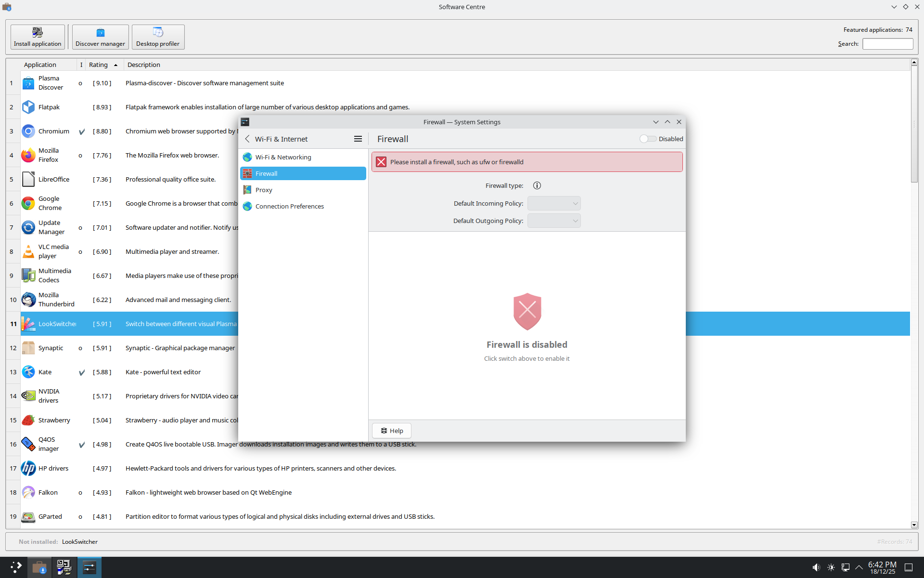
Task: Expand hidden system tray icons arrow
Action: (859, 567)
